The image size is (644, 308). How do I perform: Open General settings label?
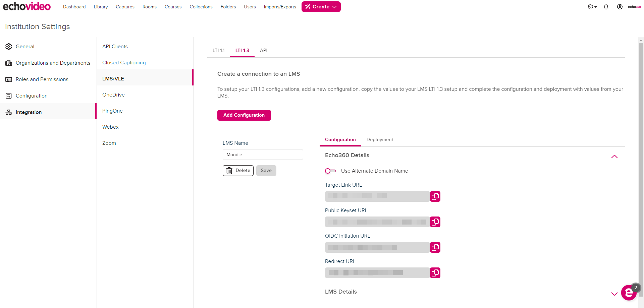click(x=25, y=47)
